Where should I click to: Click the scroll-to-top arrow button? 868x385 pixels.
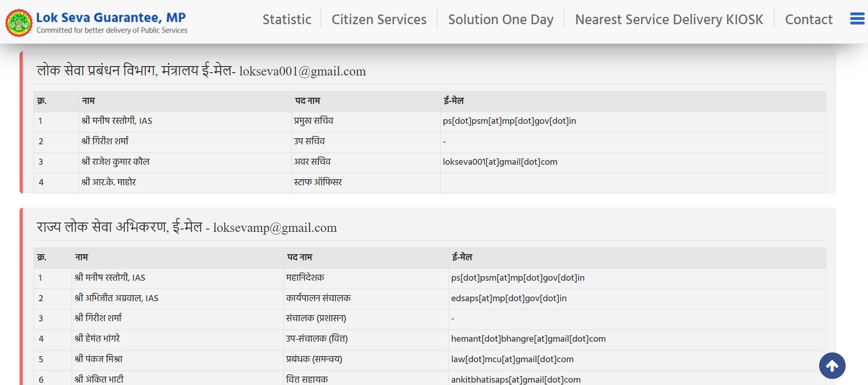pyautogui.click(x=832, y=366)
